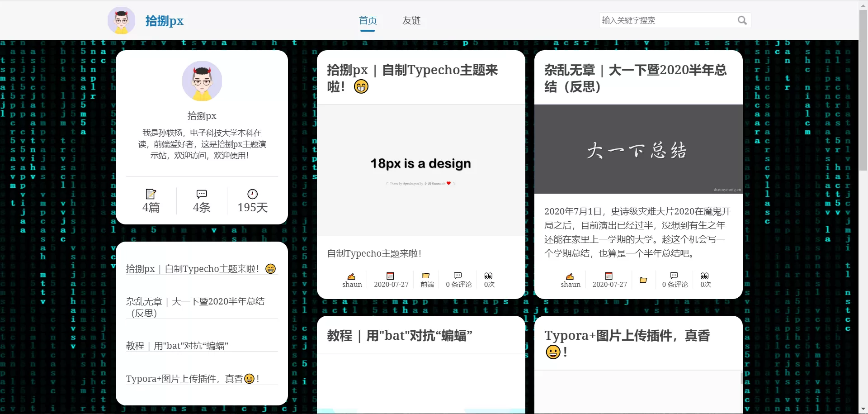Click the author icon above shaun in Typecho post
The width and height of the screenshot is (868, 414).
click(351, 276)
